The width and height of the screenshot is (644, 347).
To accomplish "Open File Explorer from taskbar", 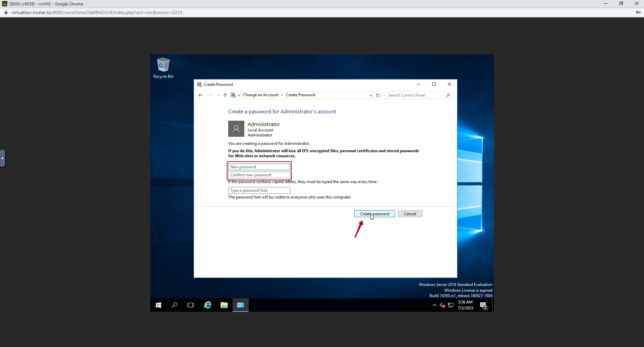I will point(224,305).
